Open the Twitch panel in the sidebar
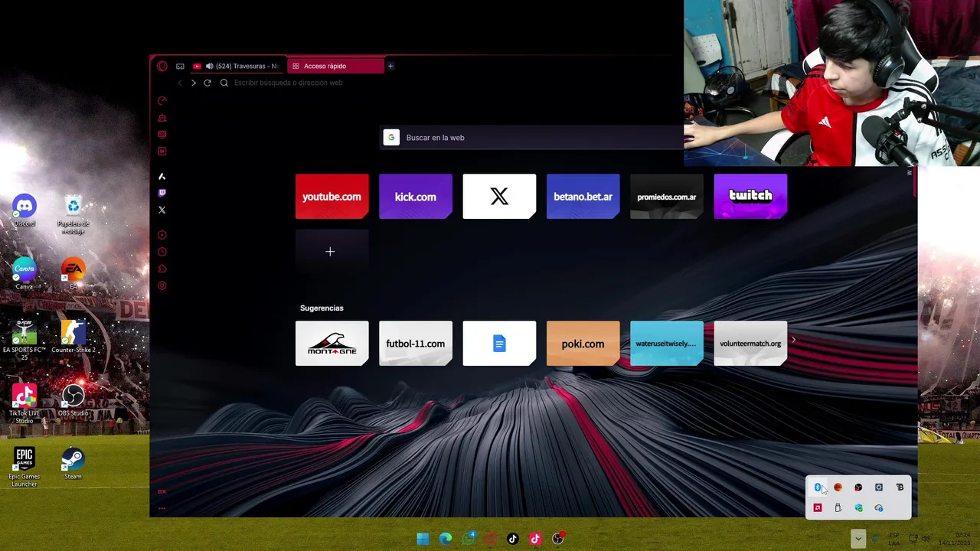The image size is (980, 551). point(162,193)
